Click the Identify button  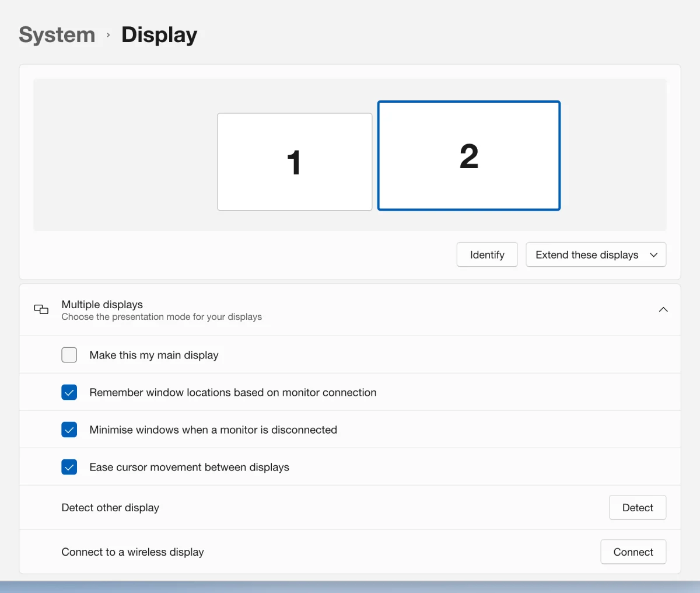click(x=487, y=254)
